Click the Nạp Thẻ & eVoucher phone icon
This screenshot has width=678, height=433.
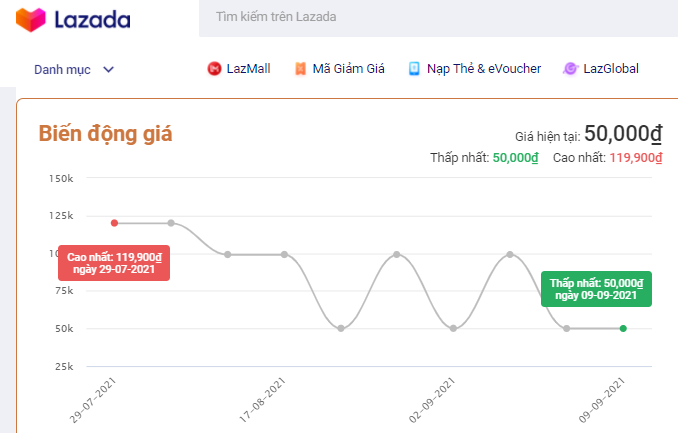tap(414, 69)
